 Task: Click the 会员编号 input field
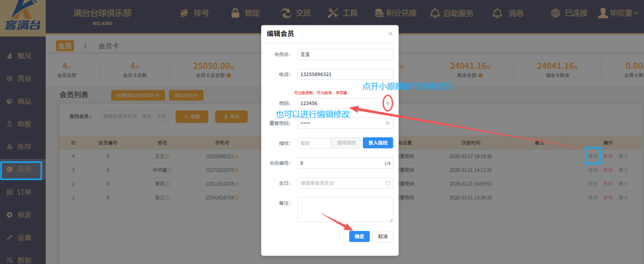345,163
